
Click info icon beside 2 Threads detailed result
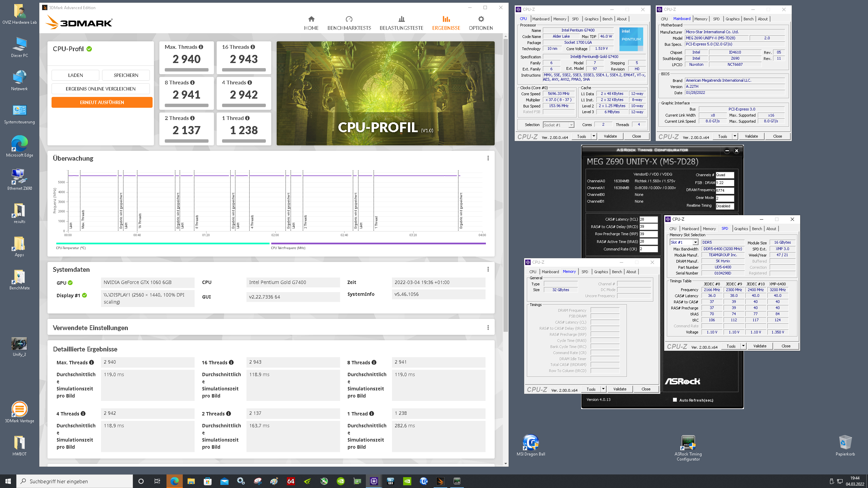229,414
